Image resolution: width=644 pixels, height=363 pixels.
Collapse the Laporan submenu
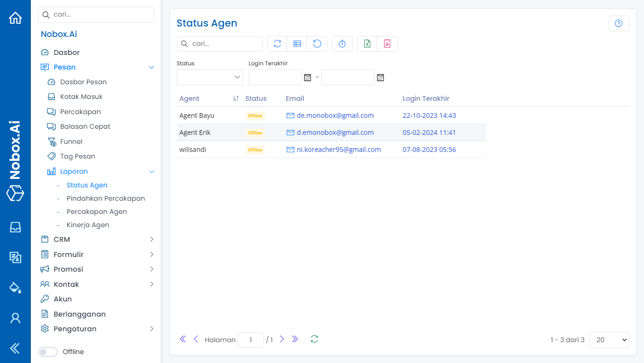pos(151,172)
